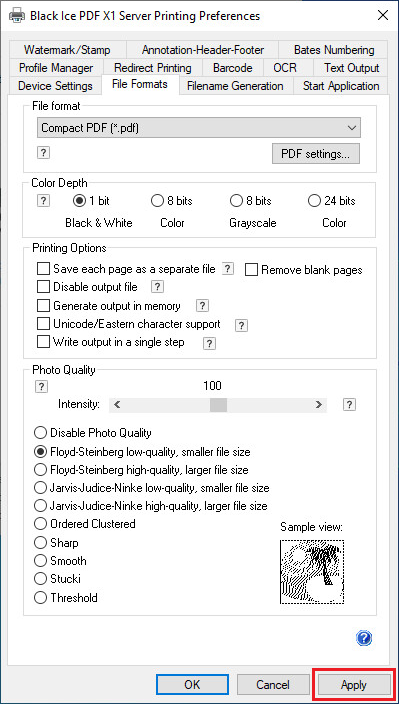Enable Remove blank pages checkbox

tap(251, 270)
